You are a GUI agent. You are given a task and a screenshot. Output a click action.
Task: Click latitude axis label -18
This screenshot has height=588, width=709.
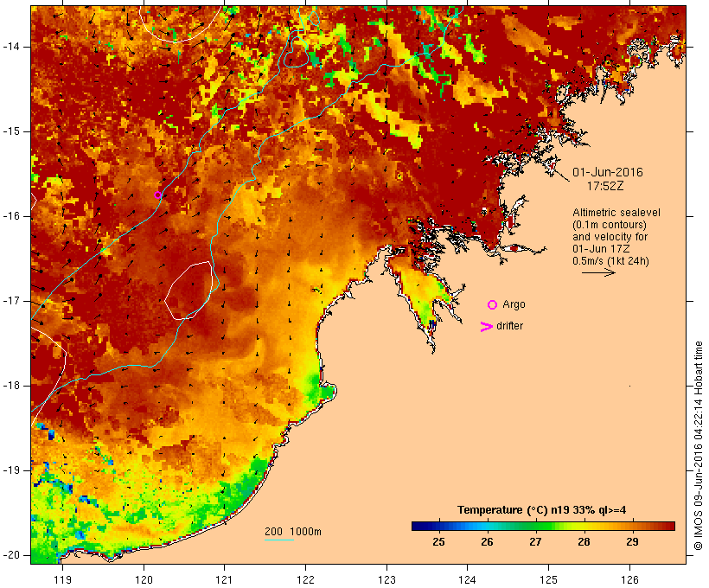click(x=11, y=386)
